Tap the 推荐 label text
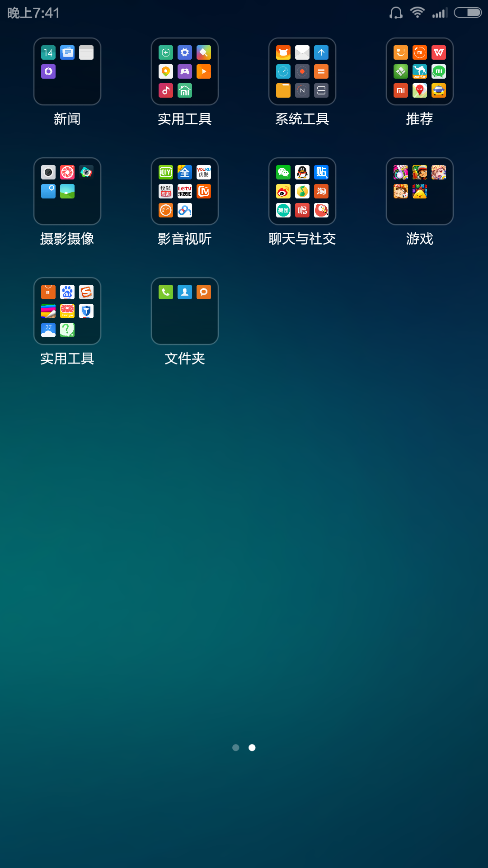 (x=420, y=119)
